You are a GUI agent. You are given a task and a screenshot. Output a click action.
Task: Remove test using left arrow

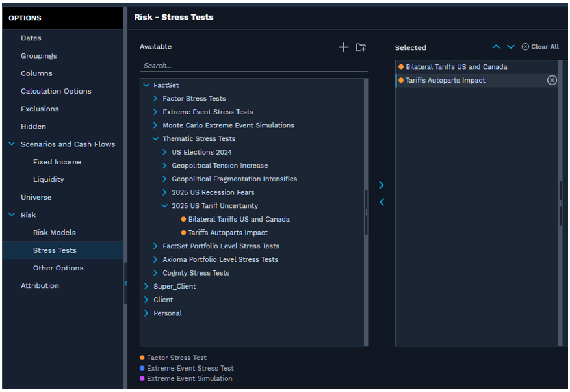(382, 202)
